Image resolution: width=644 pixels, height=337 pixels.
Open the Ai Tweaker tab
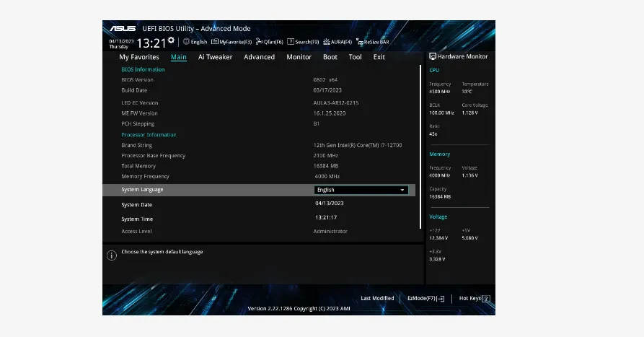(215, 57)
